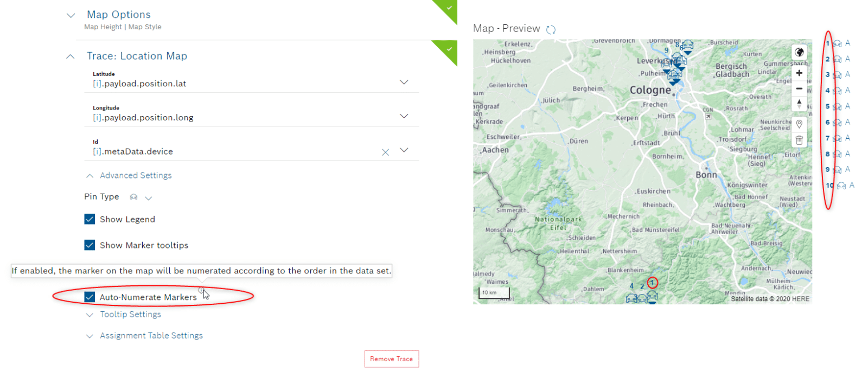The width and height of the screenshot is (868, 377).
Task: Zoom in on the map
Action: [799, 73]
